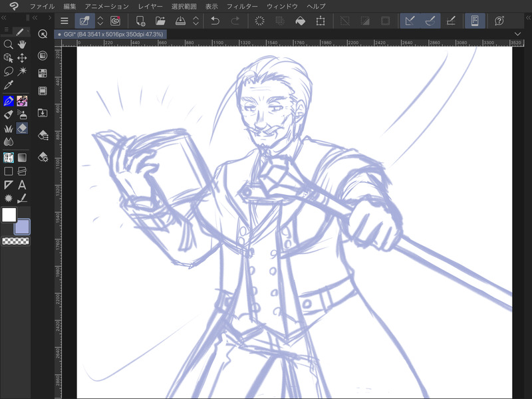This screenshot has width=532, height=399.
Task: Collapse the tool palette double-arrow at far left
Action: [x=4, y=18]
